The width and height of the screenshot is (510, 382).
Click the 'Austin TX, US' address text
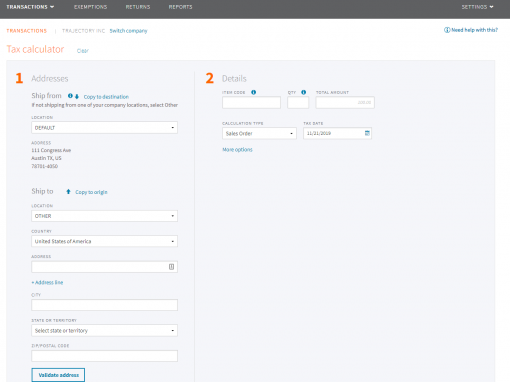coord(46,158)
